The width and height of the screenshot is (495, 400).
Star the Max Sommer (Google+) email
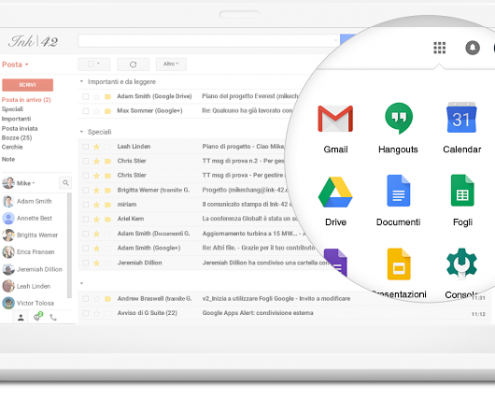(x=96, y=111)
